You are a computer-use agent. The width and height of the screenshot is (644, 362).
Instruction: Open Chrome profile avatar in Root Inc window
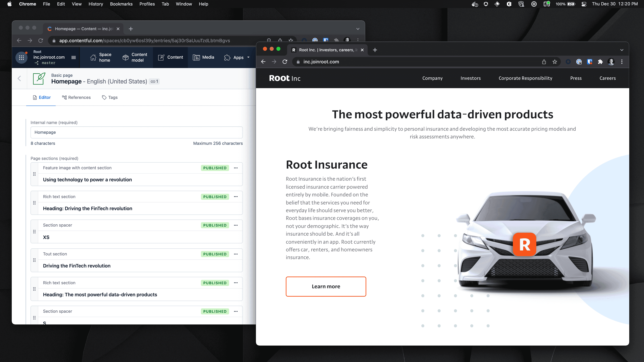click(x=611, y=62)
